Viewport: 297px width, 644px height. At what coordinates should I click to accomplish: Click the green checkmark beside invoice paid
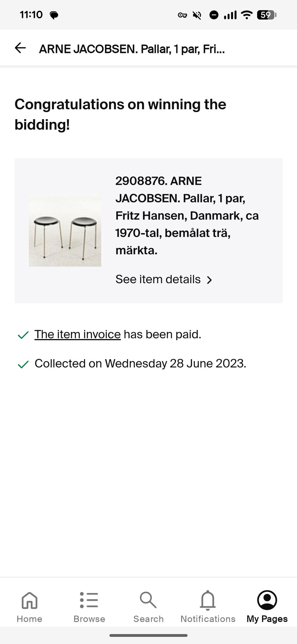[23, 335]
